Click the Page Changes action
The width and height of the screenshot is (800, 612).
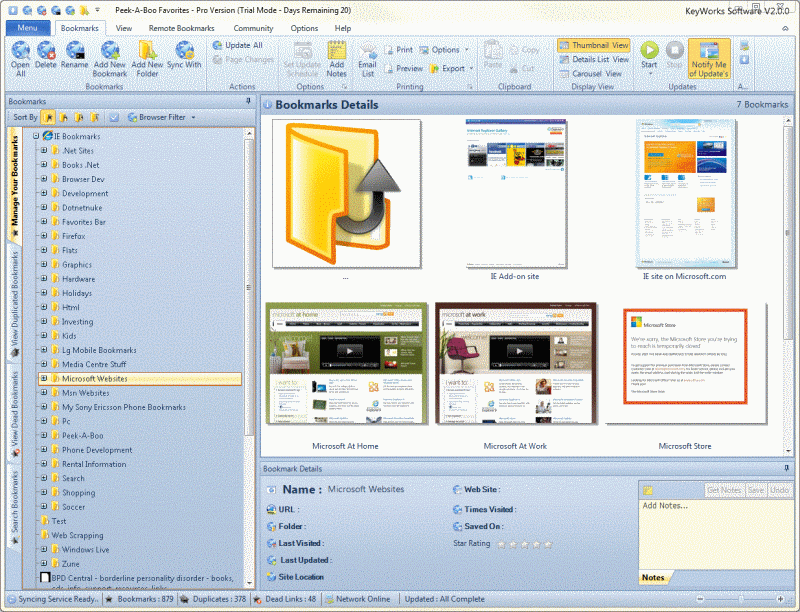click(243, 60)
